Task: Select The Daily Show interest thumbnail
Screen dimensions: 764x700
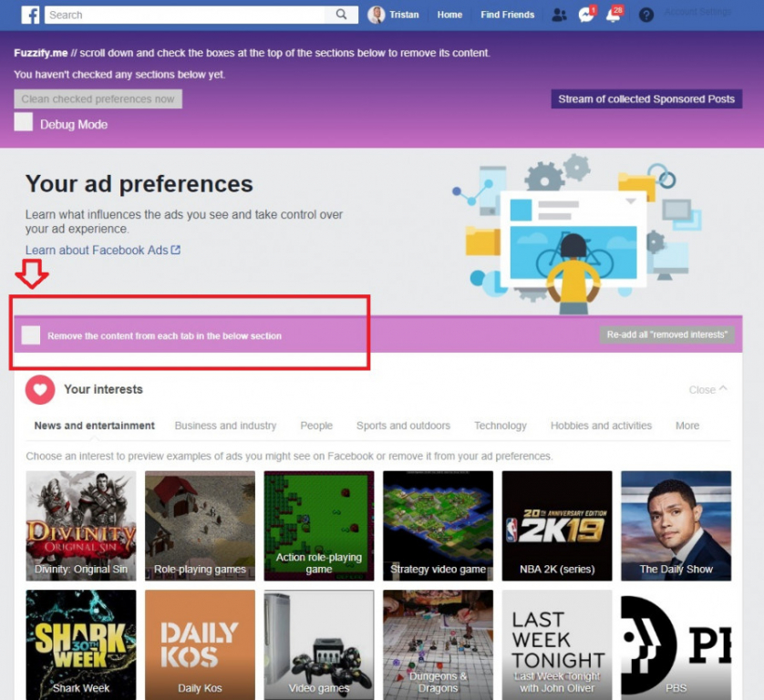Action: (676, 525)
